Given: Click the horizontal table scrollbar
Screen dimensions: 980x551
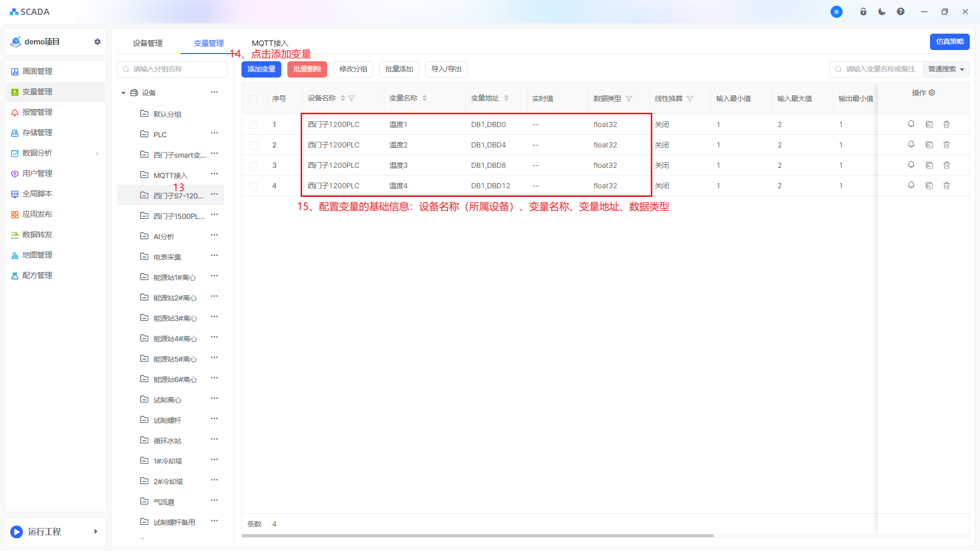Looking at the screenshot, I should tap(477, 536).
